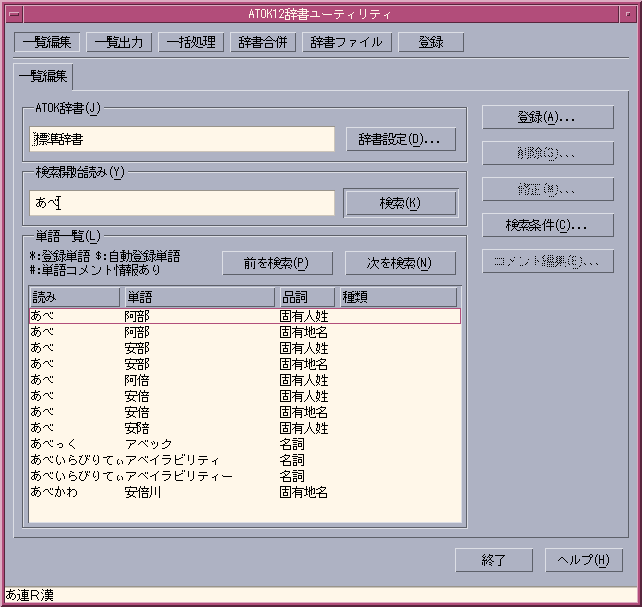Click the 登録 toolbar button

pyautogui.click(x=431, y=42)
